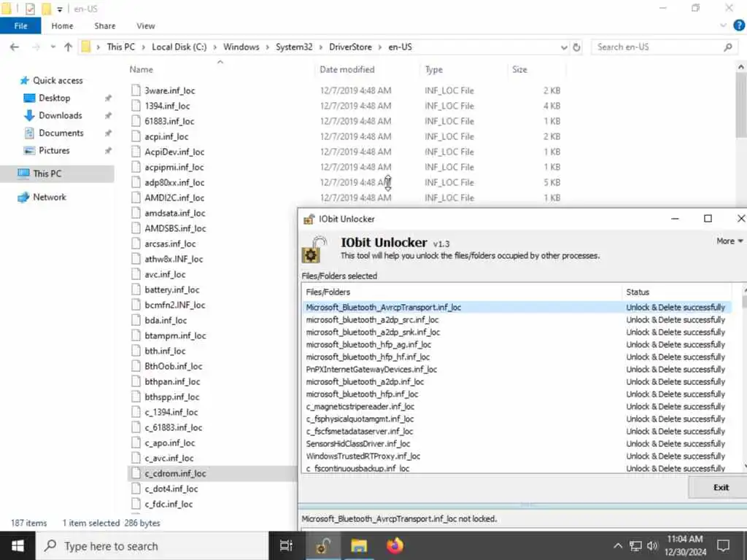Open recent locations dropdown arrow
The image size is (747, 560).
53,47
